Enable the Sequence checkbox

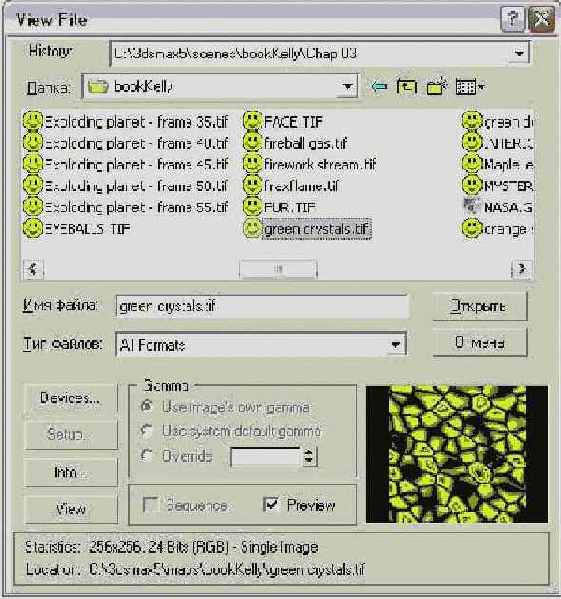pos(150,504)
